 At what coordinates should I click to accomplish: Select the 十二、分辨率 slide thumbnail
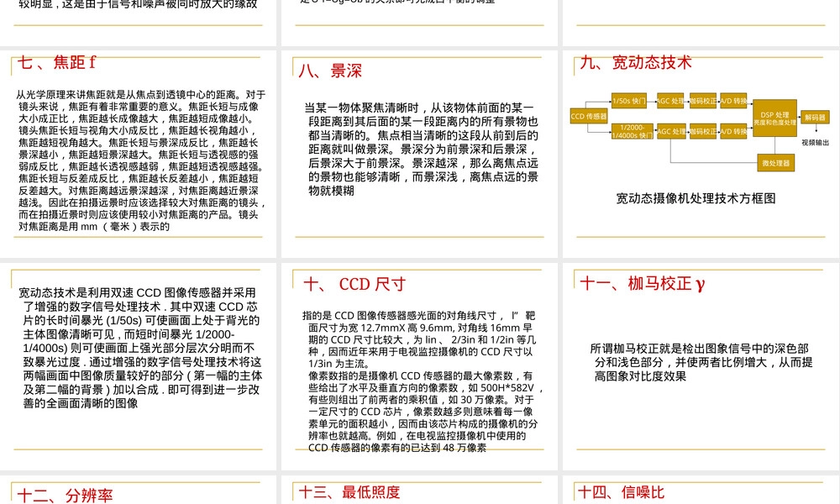tap(139, 490)
